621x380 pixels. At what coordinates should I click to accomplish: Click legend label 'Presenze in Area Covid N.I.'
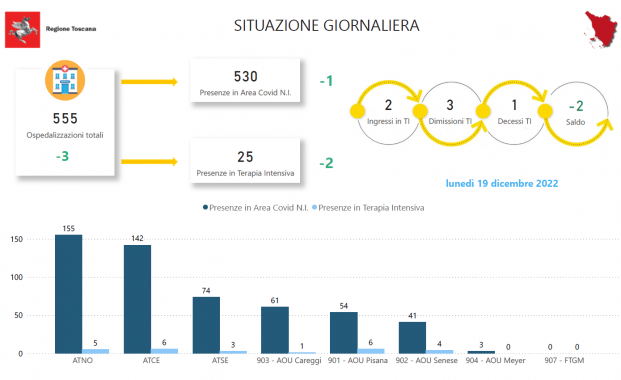[259, 208]
